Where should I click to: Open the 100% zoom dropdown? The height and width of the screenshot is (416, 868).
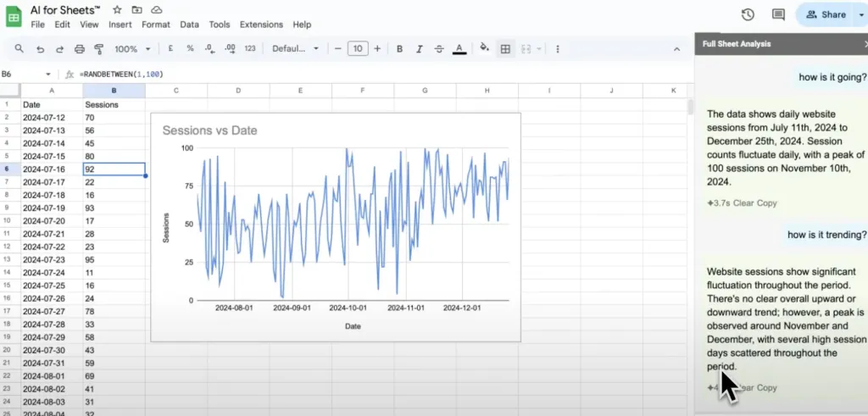click(x=131, y=49)
